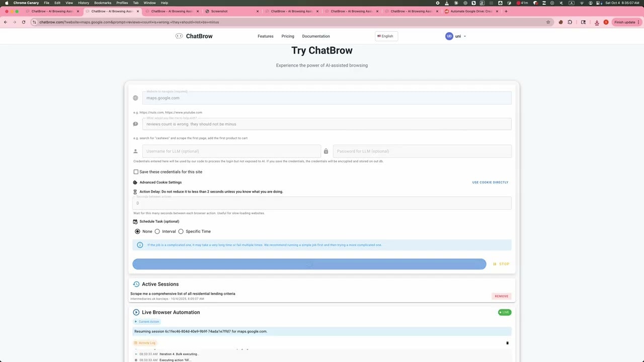Open the uni account dropdown arrow
The image size is (644, 362).
point(464,36)
